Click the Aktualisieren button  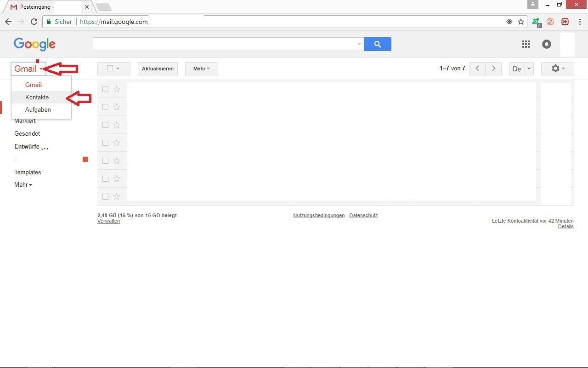pyautogui.click(x=158, y=69)
